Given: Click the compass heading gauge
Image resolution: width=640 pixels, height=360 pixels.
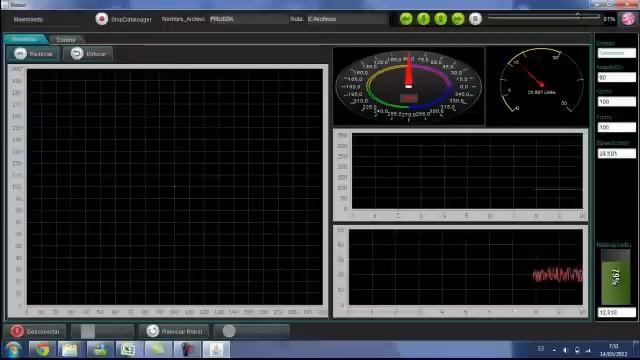Looking at the screenshot, I should click(409, 86).
